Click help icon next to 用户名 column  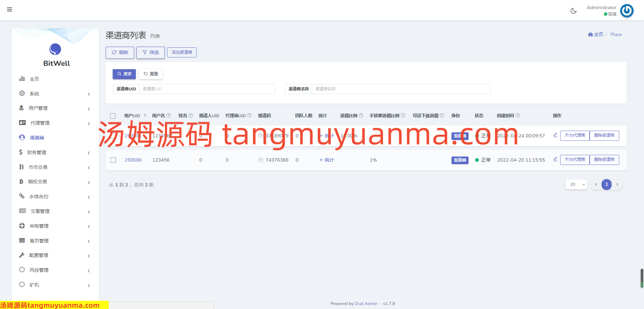(169, 116)
